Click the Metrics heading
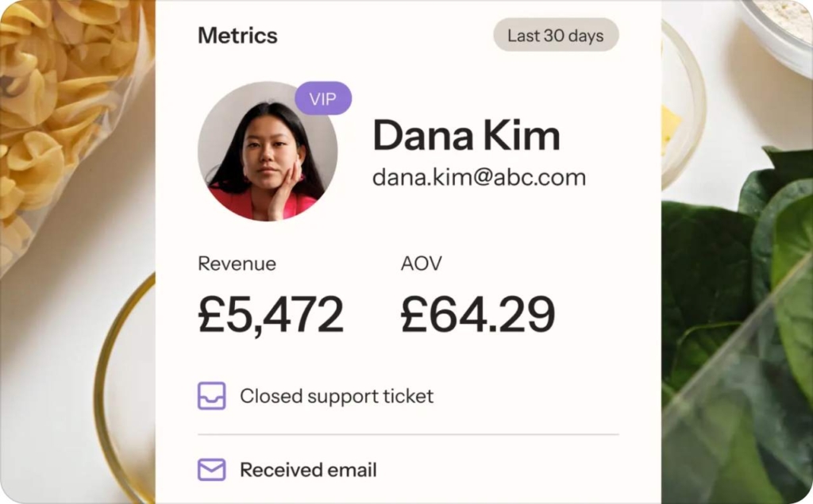The height and width of the screenshot is (504, 813). [x=237, y=35]
